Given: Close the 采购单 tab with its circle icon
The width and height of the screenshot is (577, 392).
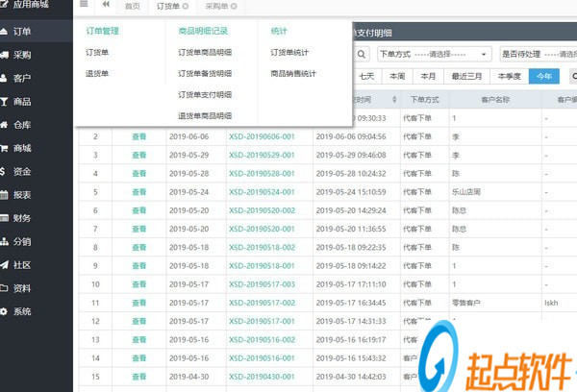Looking at the screenshot, I should coord(234,7).
